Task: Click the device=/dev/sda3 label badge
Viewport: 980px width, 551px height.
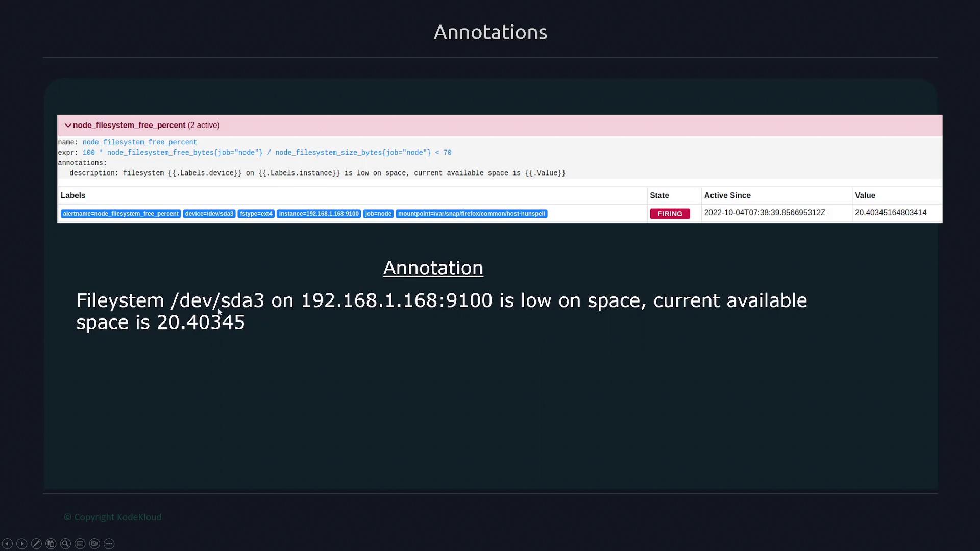Action: click(209, 214)
